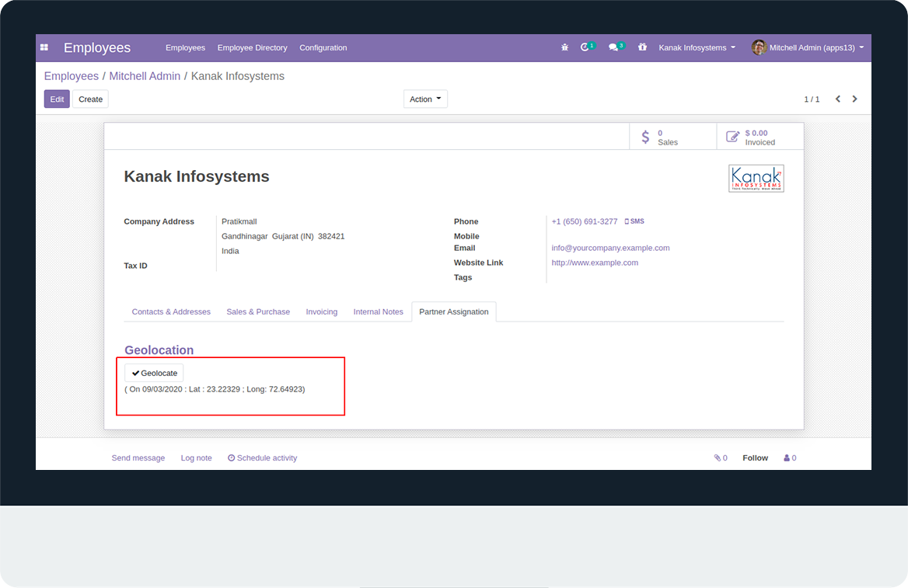Screen dimensions: 908x588
Task: Go to next record arrow
Action: 854,99
